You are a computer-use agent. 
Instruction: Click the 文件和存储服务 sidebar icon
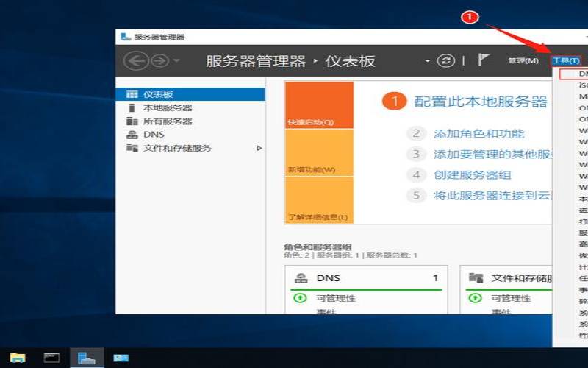(x=132, y=148)
